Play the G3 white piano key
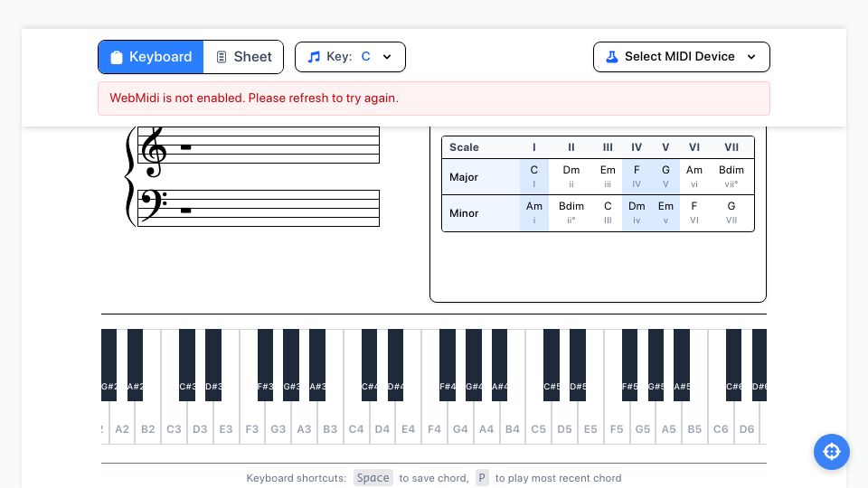Viewport: 868px width, 488px height. tap(278, 423)
